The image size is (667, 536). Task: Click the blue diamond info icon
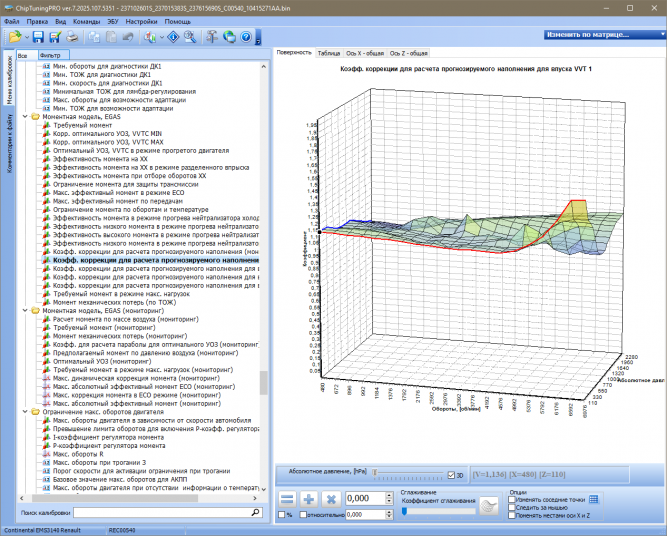coord(173,37)
